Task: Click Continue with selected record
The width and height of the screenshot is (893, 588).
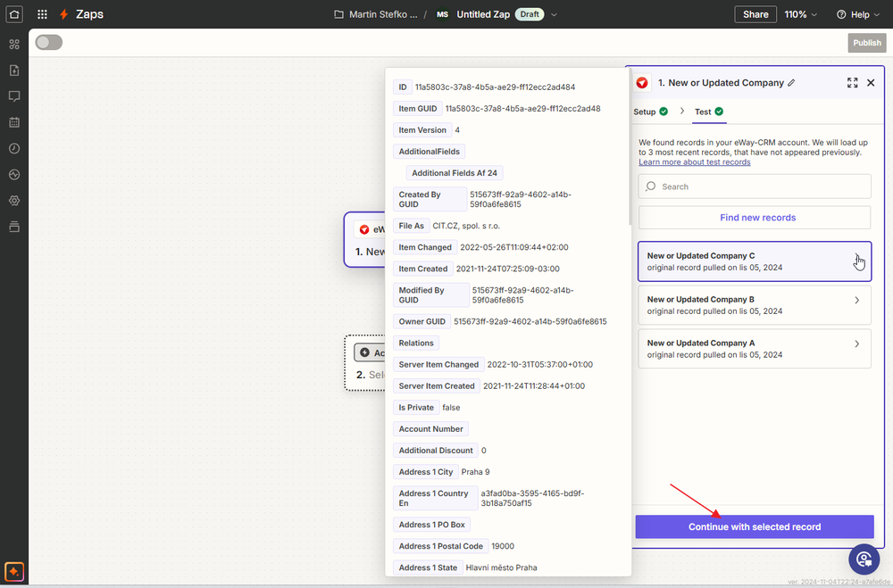Action: (x=755, y=527)
